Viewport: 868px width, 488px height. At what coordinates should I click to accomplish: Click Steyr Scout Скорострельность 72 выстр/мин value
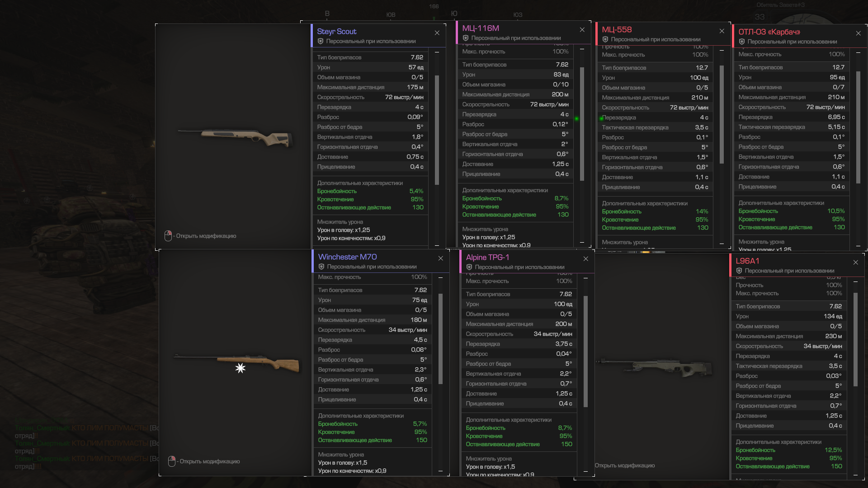pyautogui.click(x=404, y=97)
